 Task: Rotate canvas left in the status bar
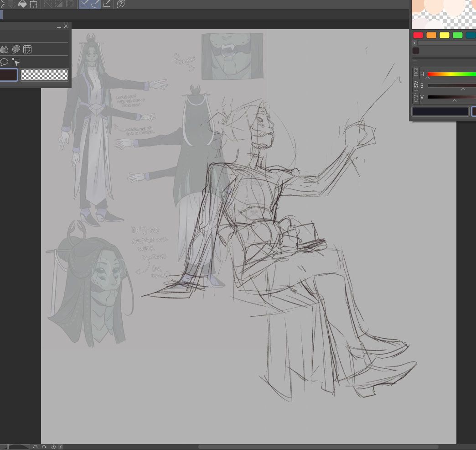click(35, 447)
